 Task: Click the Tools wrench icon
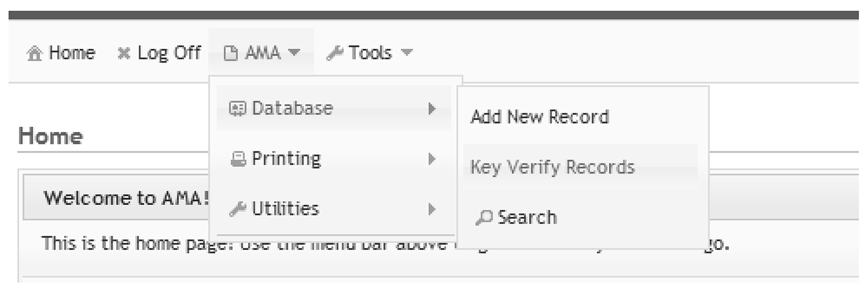click(x=334, y=54)
